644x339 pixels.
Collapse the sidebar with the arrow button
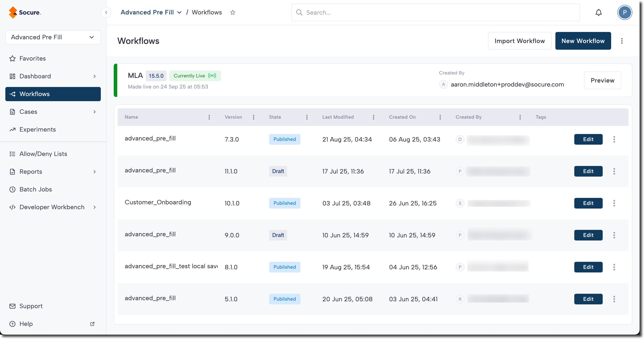(x=106, y=12)
